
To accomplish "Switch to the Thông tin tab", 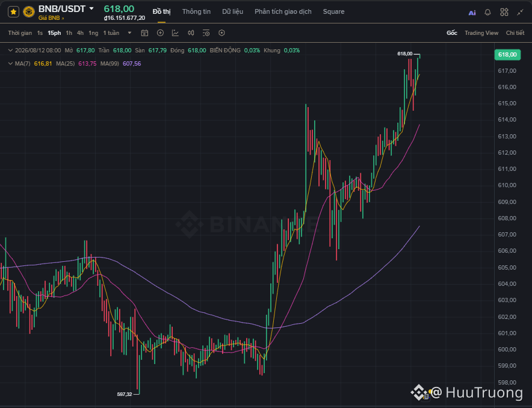I will click(x=196, y=11).
